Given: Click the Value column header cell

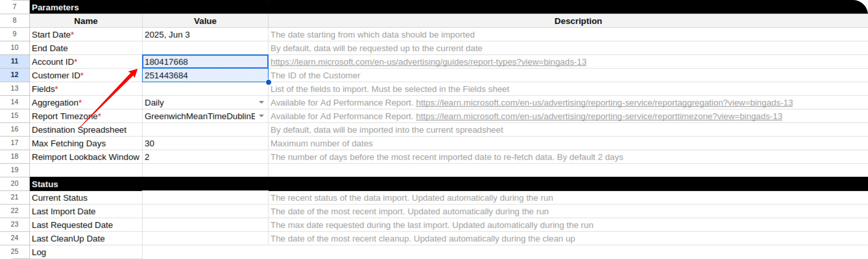Looking at the screenshot, I should click(x=205, y=21).
